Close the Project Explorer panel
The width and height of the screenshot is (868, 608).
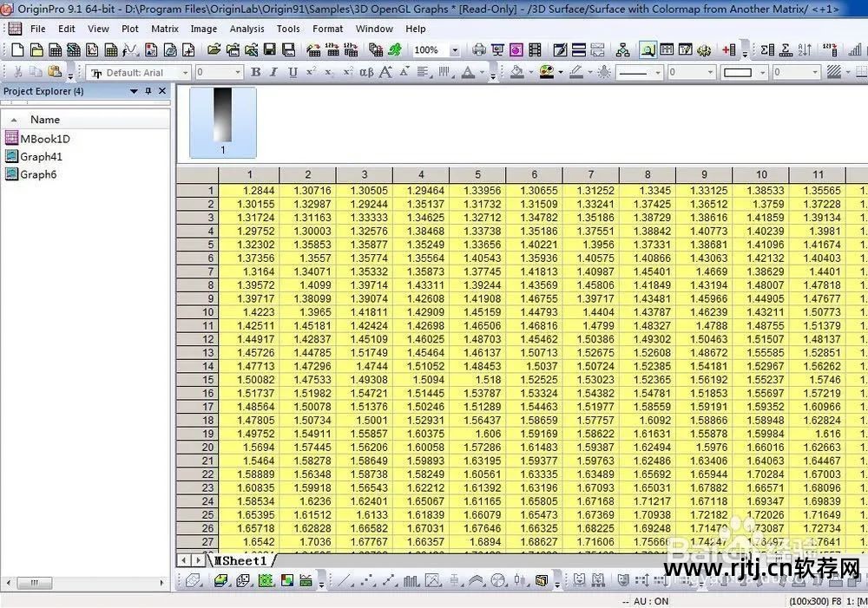[x=162, y=91]
